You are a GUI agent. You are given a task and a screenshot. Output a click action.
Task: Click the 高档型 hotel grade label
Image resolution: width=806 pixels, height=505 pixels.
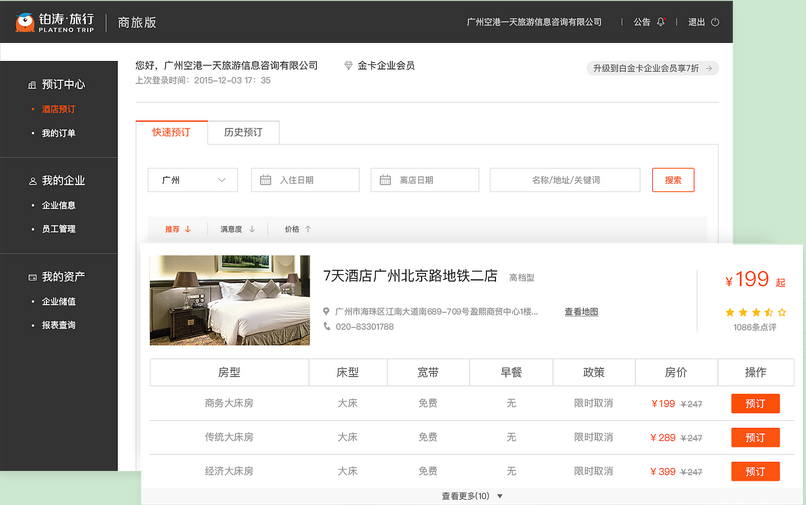(522, 278)
